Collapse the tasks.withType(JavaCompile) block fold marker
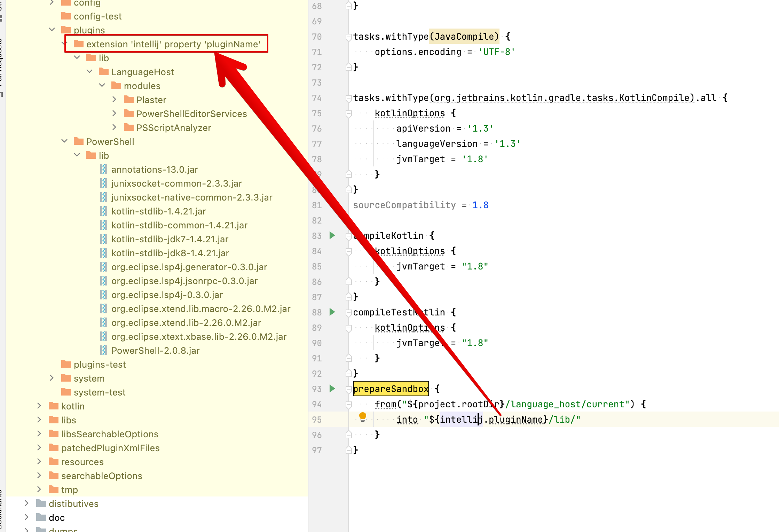 [x=348, y=36]
